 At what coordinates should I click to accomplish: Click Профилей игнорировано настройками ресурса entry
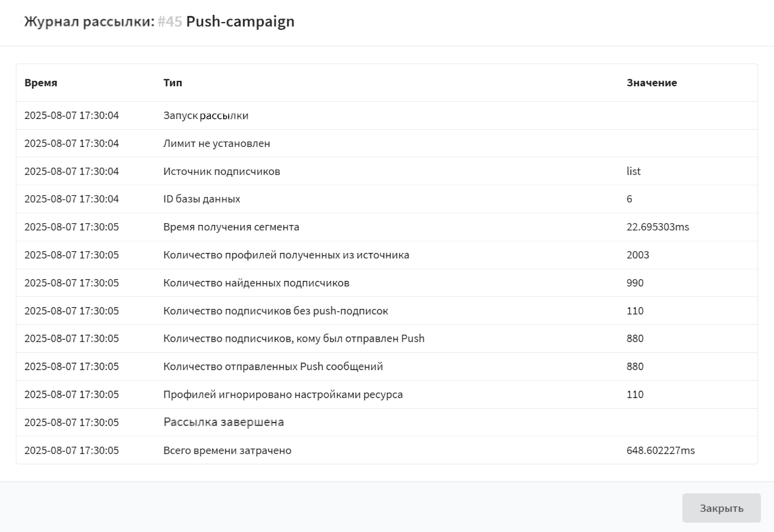point(283,395)
